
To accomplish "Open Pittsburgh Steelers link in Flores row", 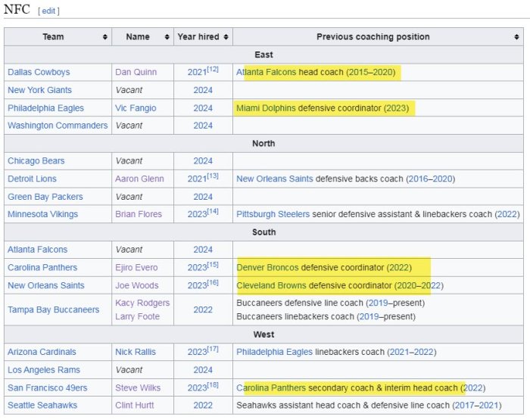I will tap(273, 214).
